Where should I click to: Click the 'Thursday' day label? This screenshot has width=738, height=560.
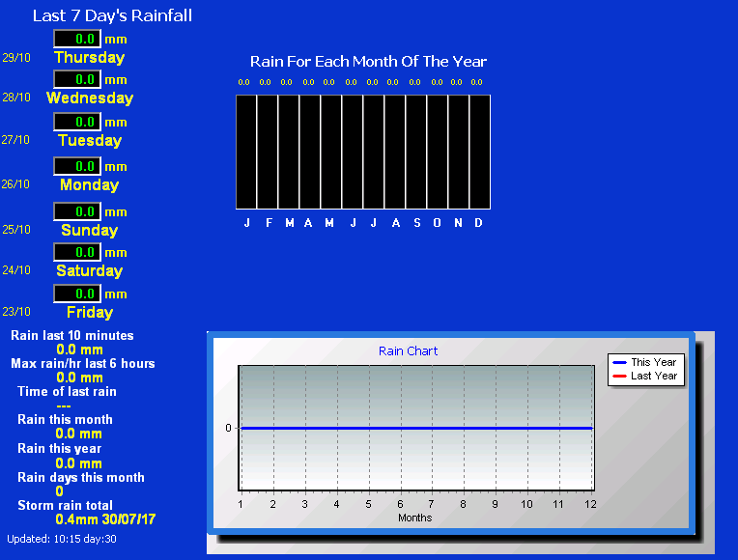pos(90,57)
